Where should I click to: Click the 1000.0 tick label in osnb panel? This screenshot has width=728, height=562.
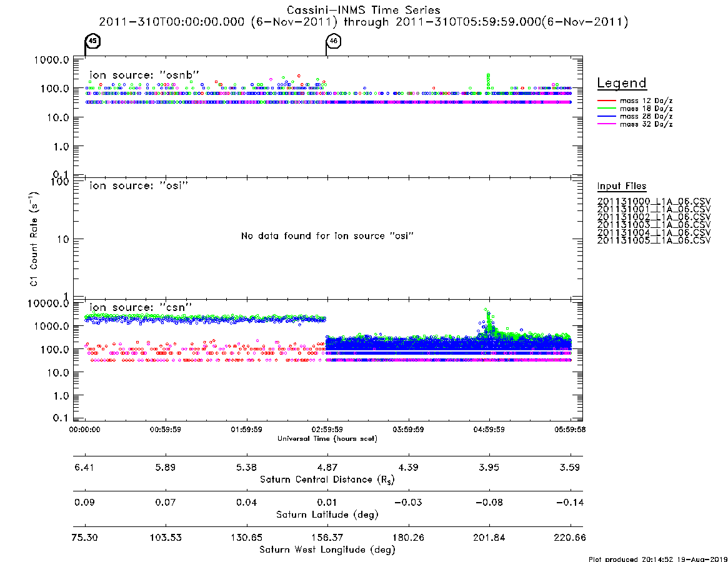point(51,60)
